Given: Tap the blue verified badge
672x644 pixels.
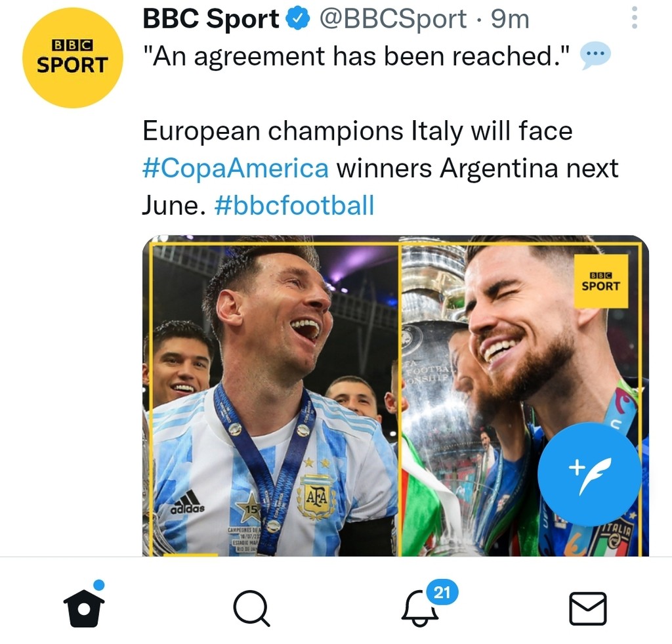Looking at the screenshot, I should click(x=299, y=20).
